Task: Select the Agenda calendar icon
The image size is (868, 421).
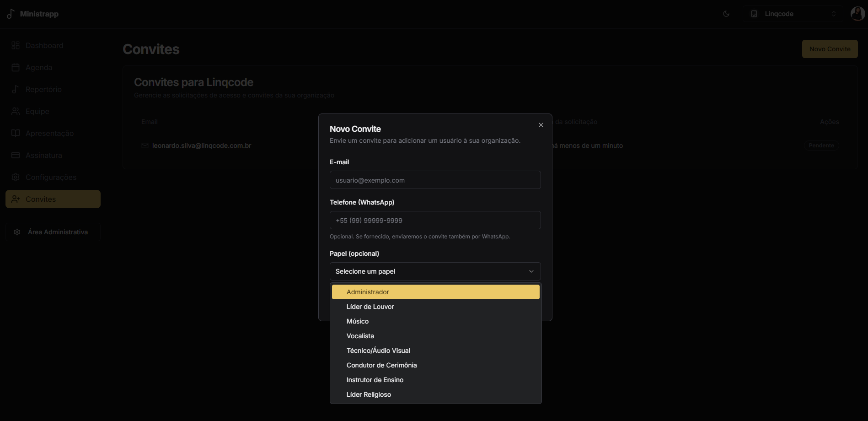Action: (x=15, y=67)
